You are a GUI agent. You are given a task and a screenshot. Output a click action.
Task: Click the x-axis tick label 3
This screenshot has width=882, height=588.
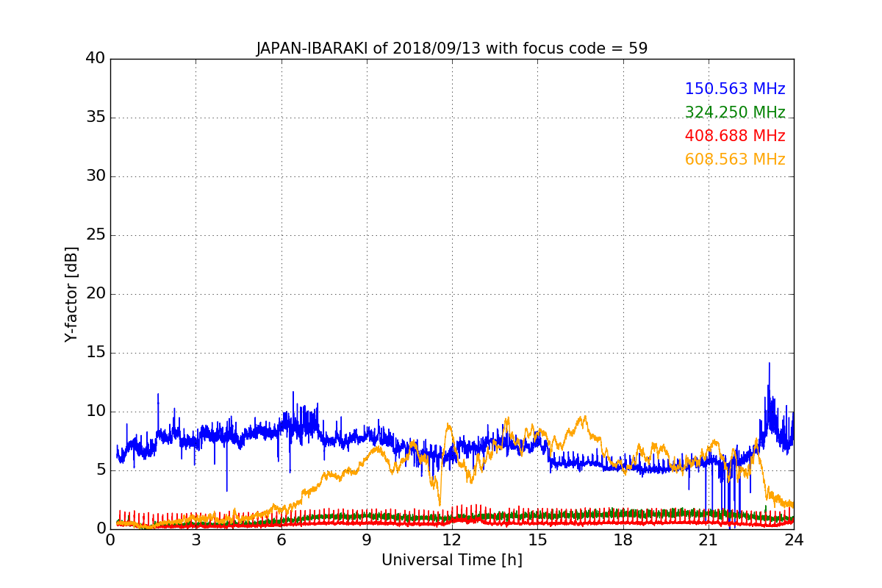(x=196, y=540)
